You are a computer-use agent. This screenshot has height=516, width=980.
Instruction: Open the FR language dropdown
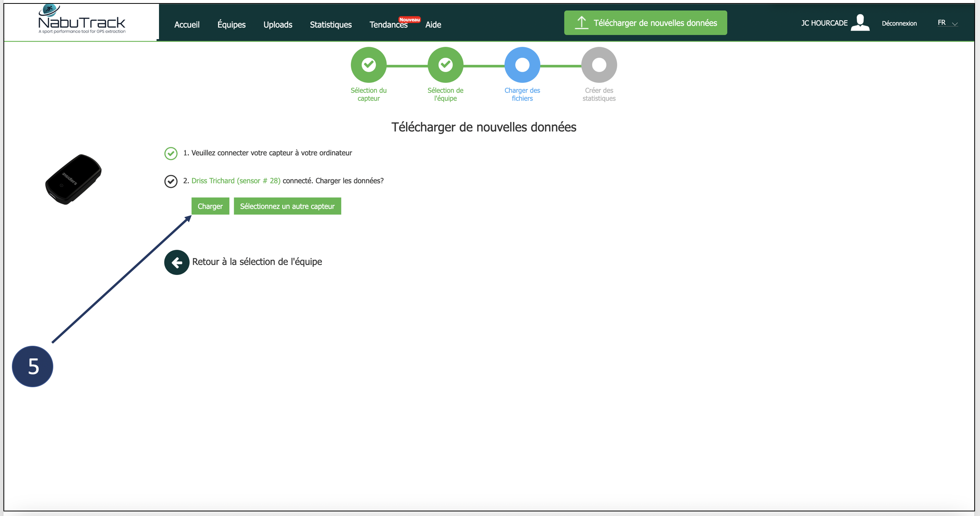point(942,23)
